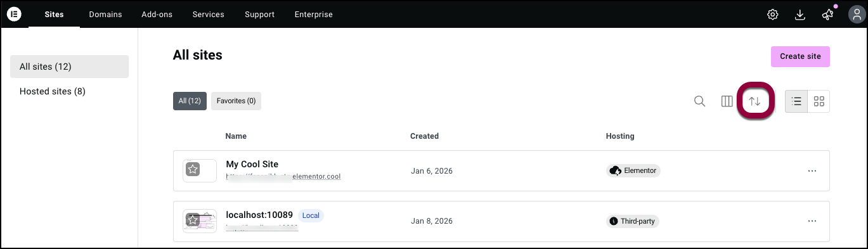Open the Domains tab
The height and width of the screenshot is (249, 868).
(x=105, y=15)
